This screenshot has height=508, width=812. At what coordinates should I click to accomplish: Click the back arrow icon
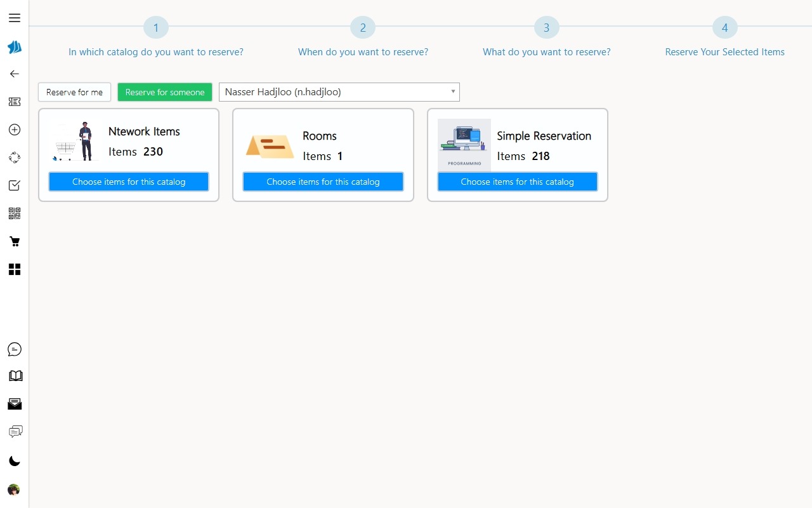pos(15,74)
